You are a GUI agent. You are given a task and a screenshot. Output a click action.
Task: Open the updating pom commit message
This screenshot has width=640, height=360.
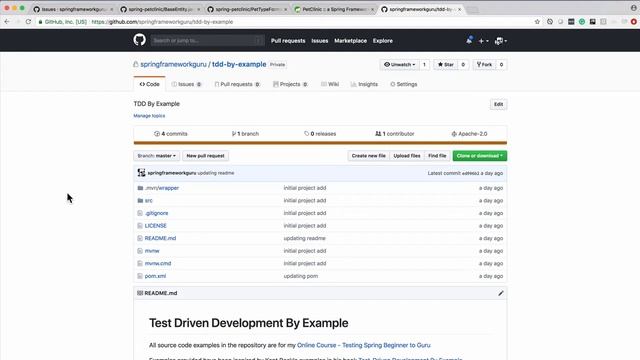point(301,276)
